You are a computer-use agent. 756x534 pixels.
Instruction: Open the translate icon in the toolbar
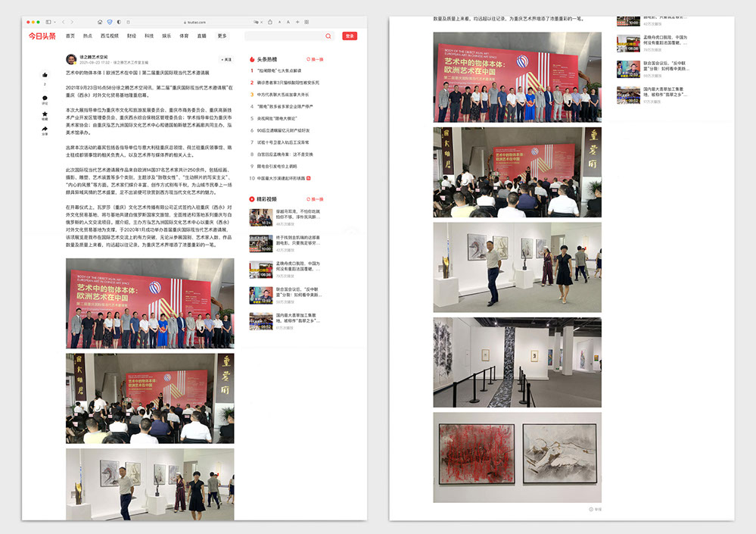click(257, 22)
